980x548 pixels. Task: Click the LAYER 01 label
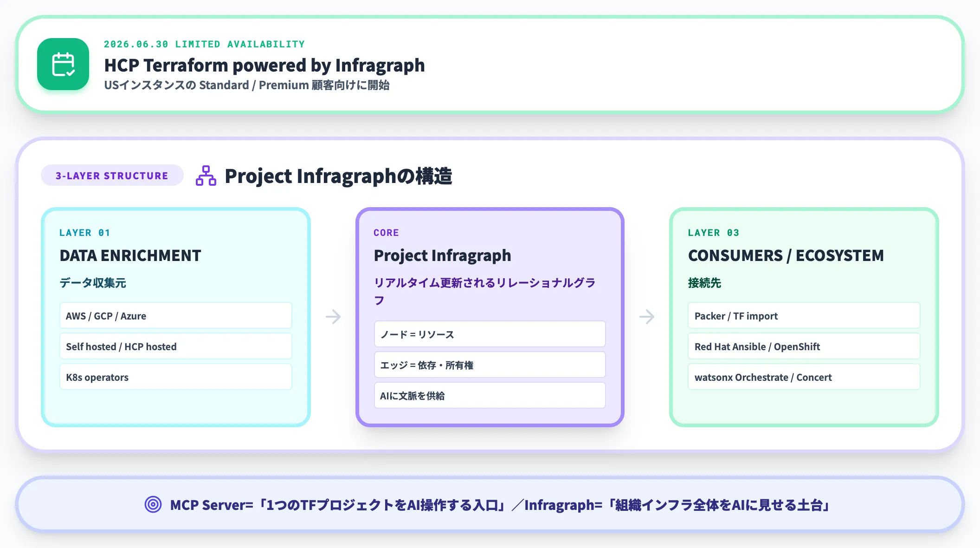[85, 233]
